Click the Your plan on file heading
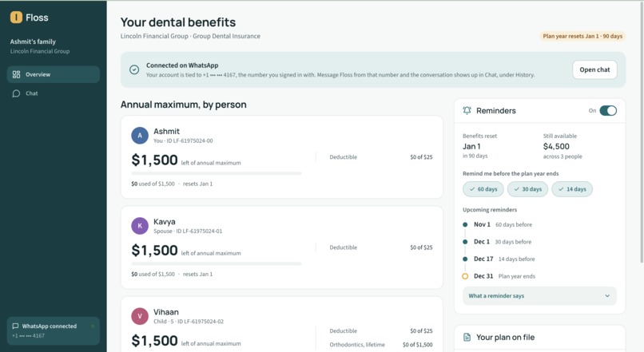The image size is (644, 352). 505,337
